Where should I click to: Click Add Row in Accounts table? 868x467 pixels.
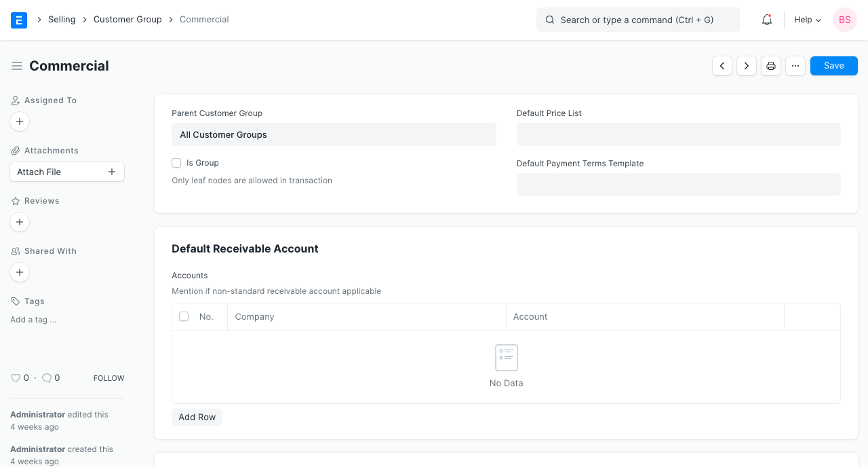197,417
